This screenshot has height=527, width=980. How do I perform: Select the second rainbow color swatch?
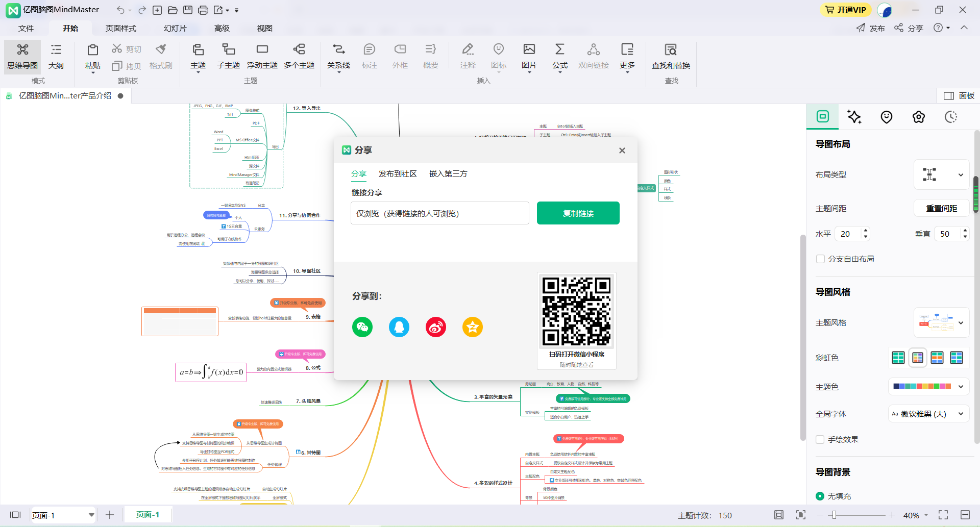918,358
